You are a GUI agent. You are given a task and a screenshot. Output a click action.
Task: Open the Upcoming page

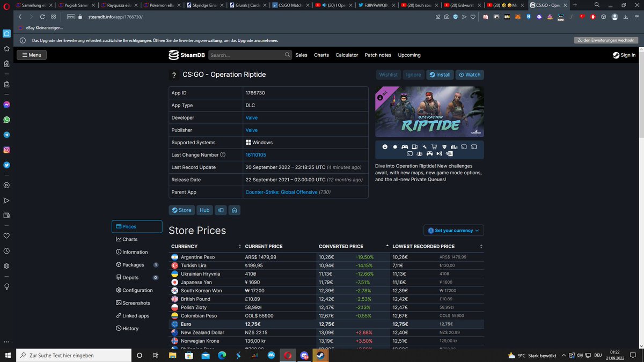pos(409,55)
